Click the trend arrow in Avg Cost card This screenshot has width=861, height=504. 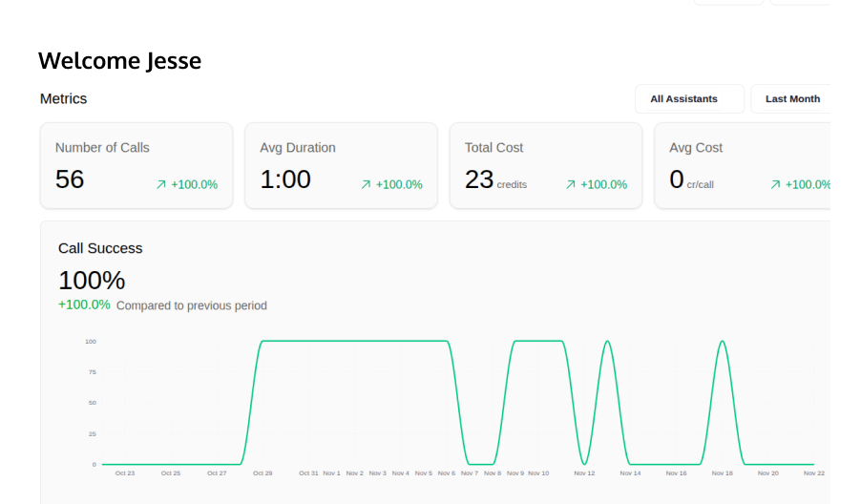tap(775, 184)
